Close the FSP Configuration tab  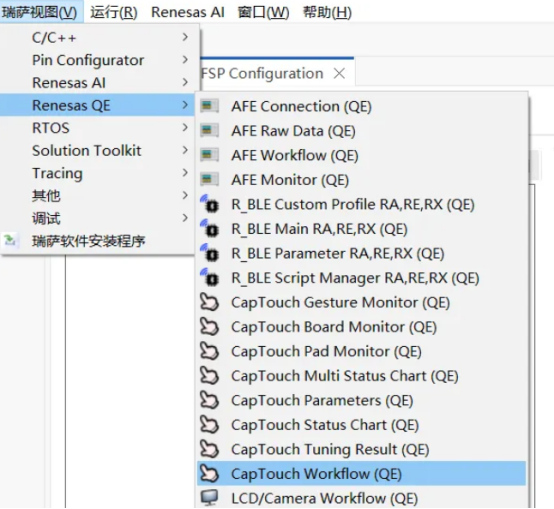coord(339,73)
